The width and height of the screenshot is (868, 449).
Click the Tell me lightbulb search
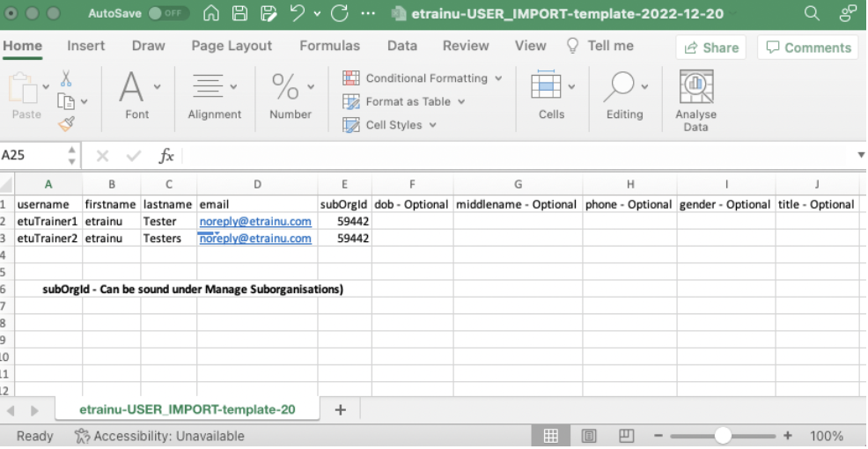[600, 46]
